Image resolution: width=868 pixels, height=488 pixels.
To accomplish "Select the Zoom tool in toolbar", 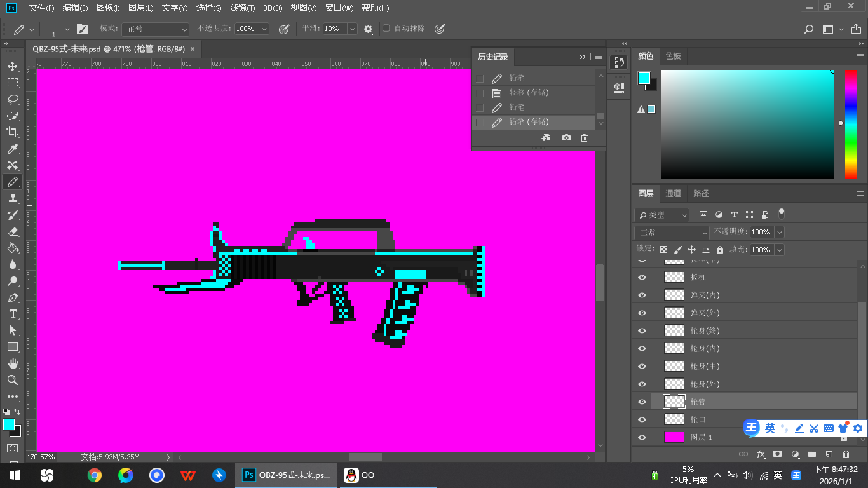I will 13,380.
